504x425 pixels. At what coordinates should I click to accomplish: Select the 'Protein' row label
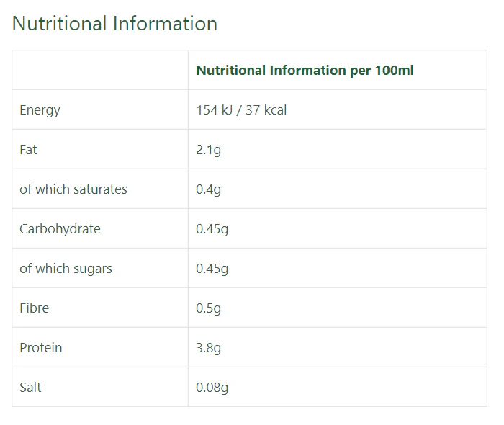click(x=40, y=348)
